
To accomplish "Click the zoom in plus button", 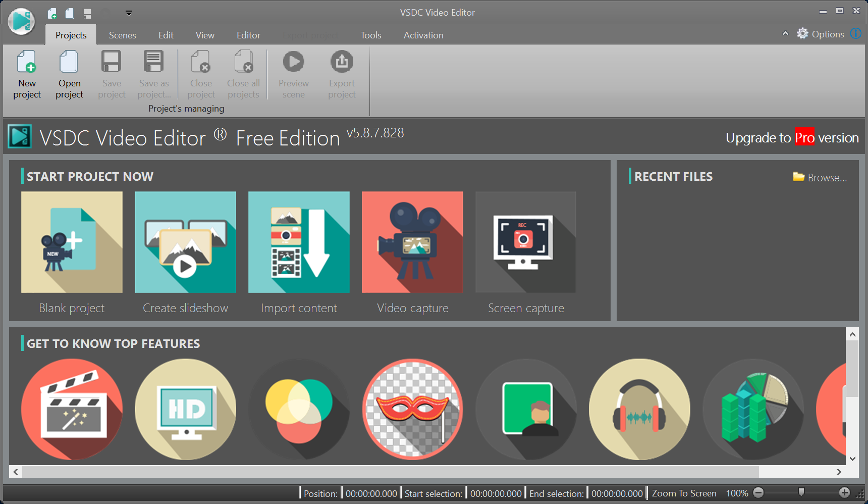I will point(844,492).
